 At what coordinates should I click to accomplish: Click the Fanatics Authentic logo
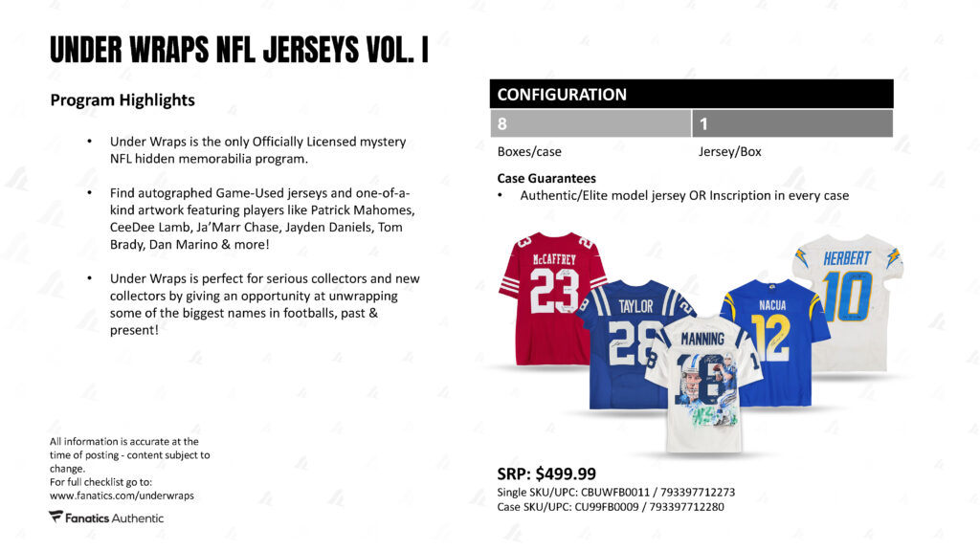pos(106,518)
